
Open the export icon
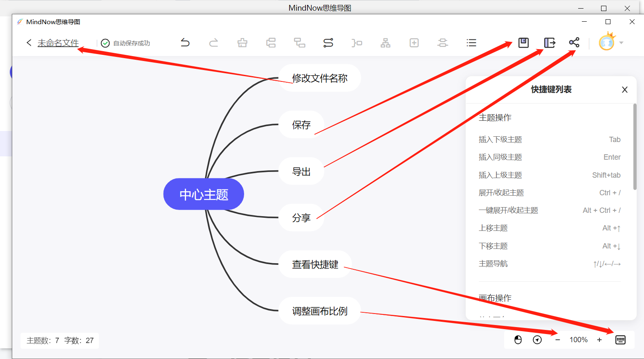550,43
